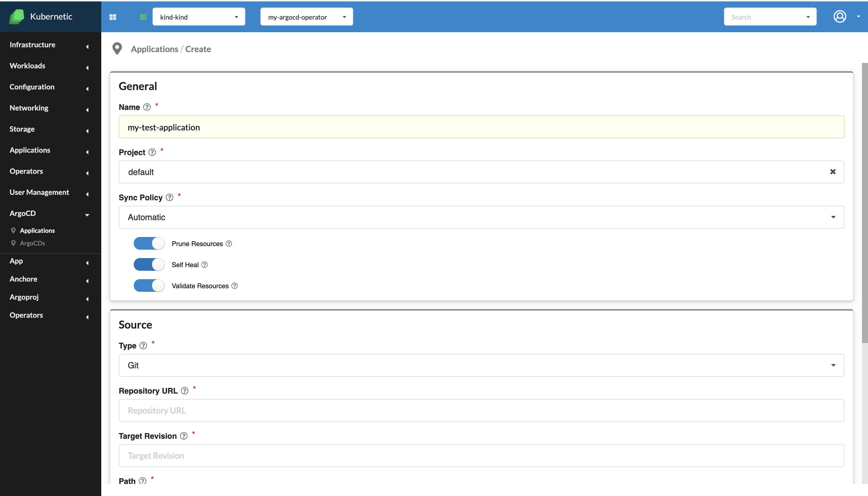This screenshot has height=496, width=868.
Task: Open the my-argocd-operator namespace dropdown
Action: 307,17
